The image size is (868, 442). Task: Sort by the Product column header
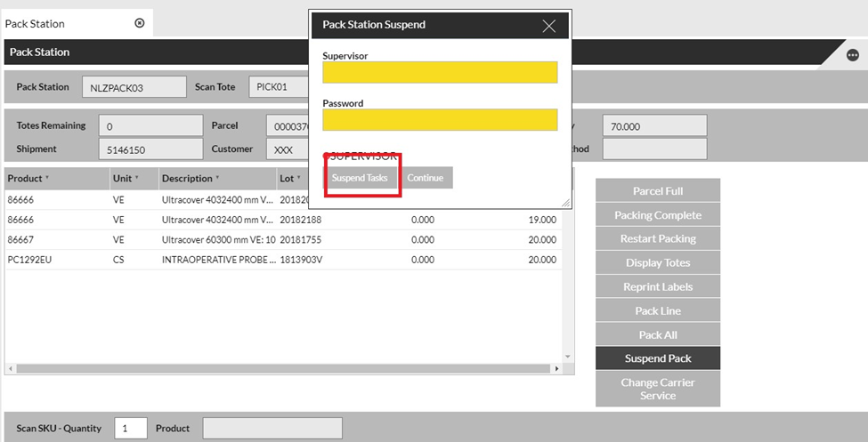(x=27, y=179)
